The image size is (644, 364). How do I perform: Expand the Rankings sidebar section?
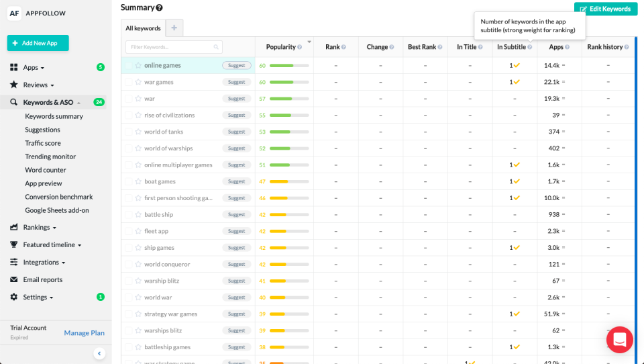(40, 228)
